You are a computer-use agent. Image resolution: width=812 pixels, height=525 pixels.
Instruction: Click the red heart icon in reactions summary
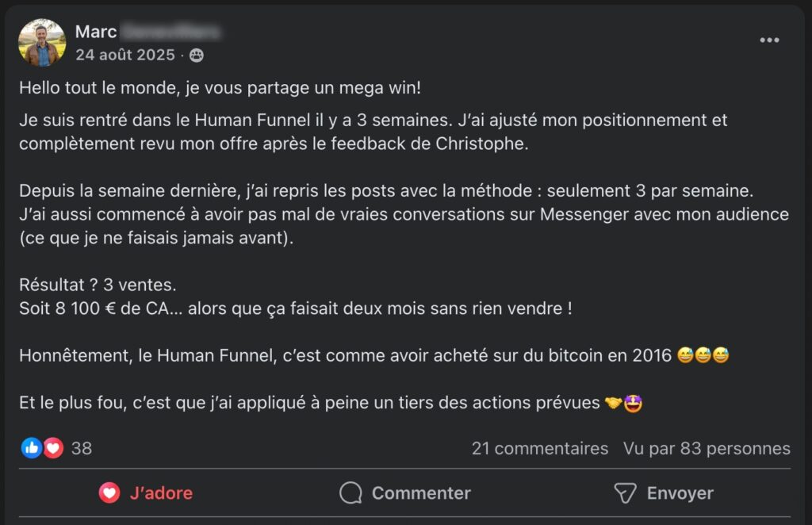[x=53, y=448]
